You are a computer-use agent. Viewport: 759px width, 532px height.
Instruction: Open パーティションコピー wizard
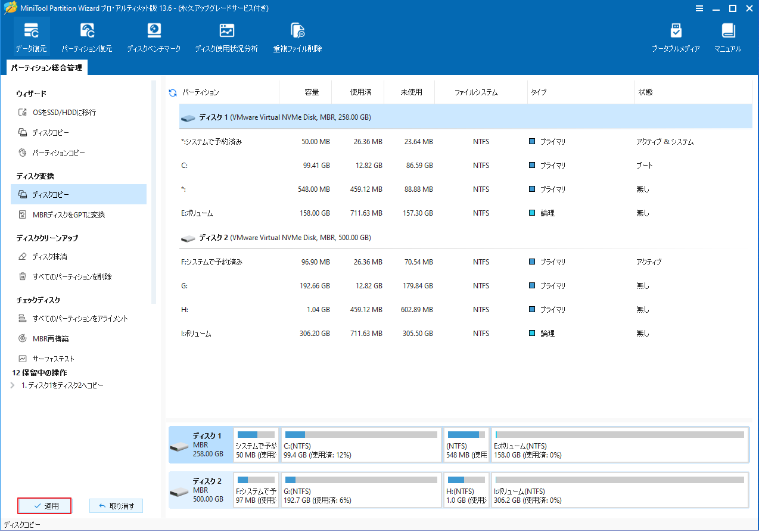coord(51,153)
